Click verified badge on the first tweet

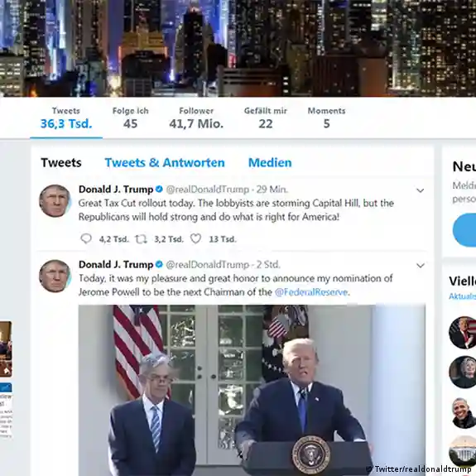click(159, 189)
